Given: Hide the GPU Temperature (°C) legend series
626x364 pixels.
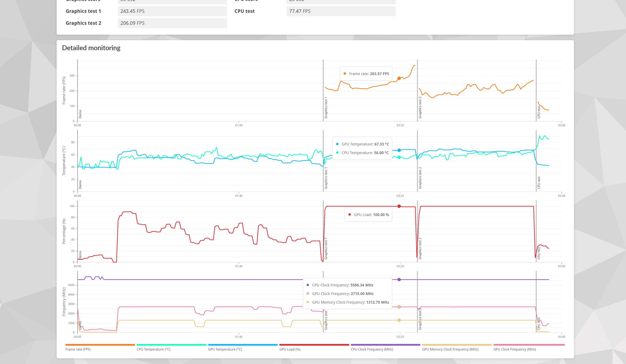Looking at the screenshot, I should click(225, 349).
